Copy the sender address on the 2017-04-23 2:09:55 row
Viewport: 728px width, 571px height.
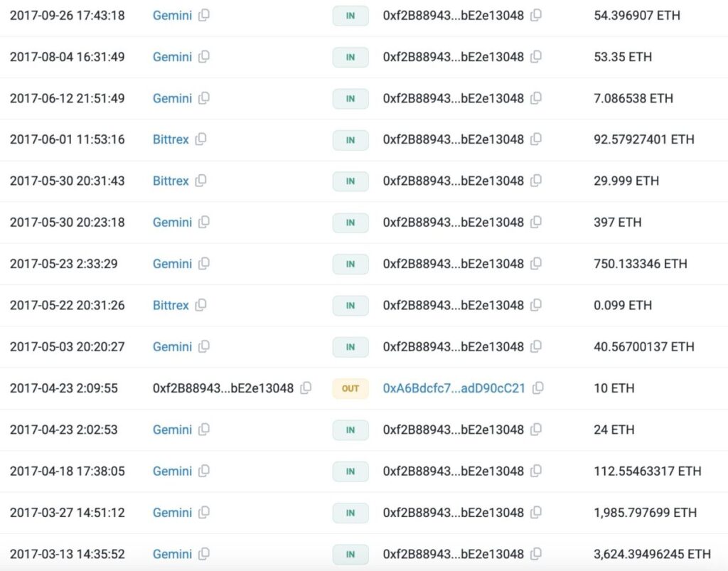click(x=306, y=388)
